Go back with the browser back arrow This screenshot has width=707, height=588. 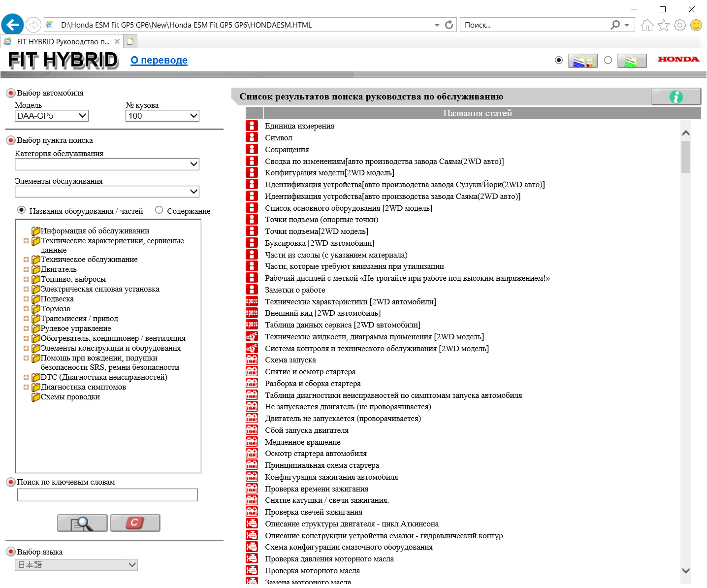click(12, 25)
